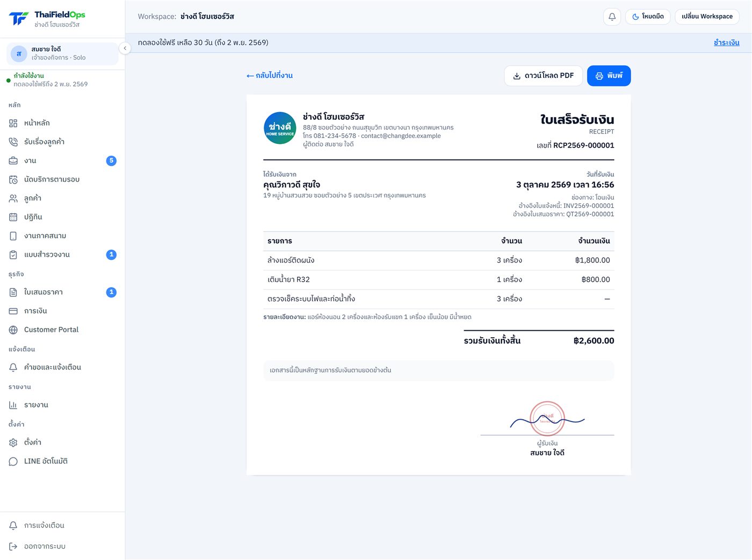Viewport: 752px width, 560px height.
Task: Click the ใบเสนอราคา document icon
Action: coord(13,292)
